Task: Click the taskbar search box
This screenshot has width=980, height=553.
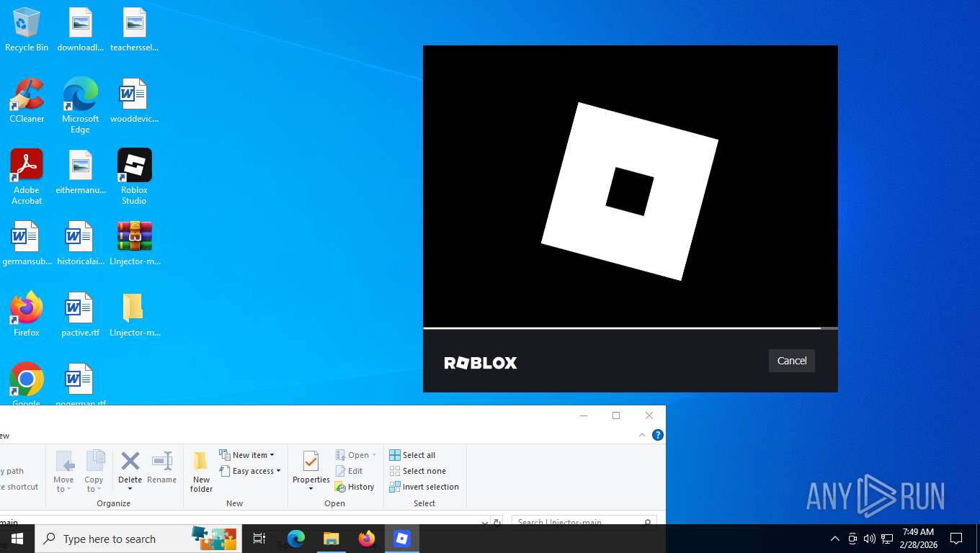Action: (x=138, y=539)
